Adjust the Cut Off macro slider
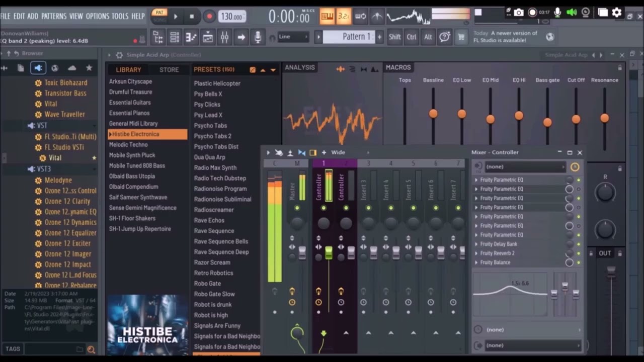 click(576, 119)
